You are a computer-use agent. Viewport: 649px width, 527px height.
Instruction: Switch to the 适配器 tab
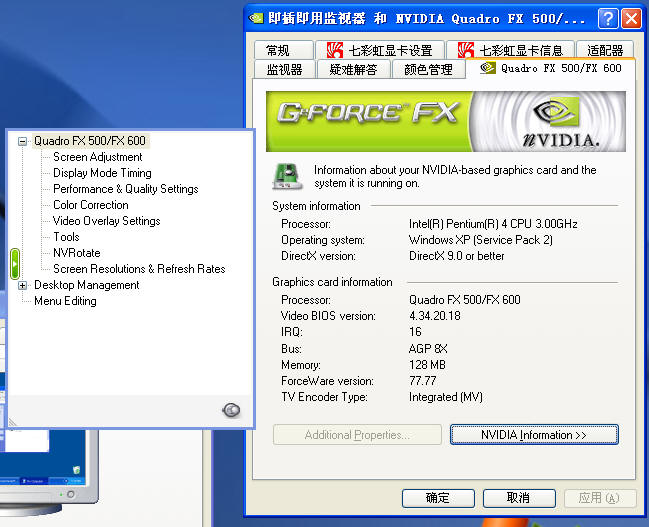pyautogui.click(x=605, y=50)
